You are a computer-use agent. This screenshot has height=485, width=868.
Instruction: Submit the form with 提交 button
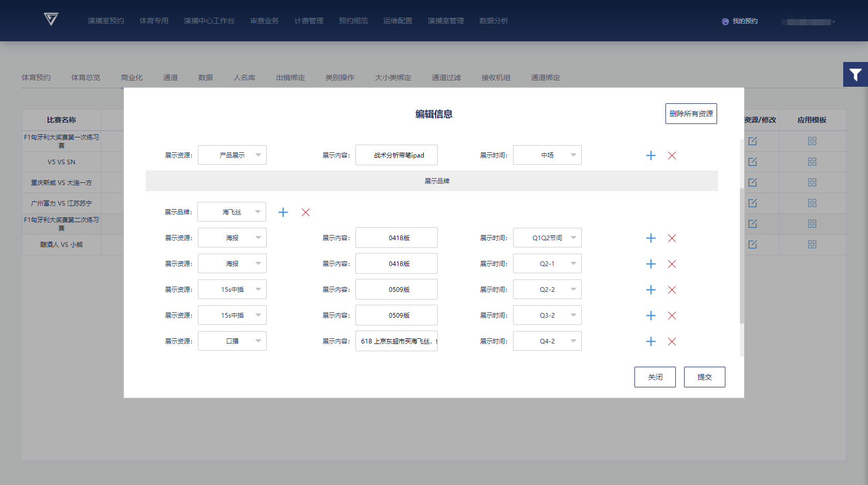click(x=704, y=377)
